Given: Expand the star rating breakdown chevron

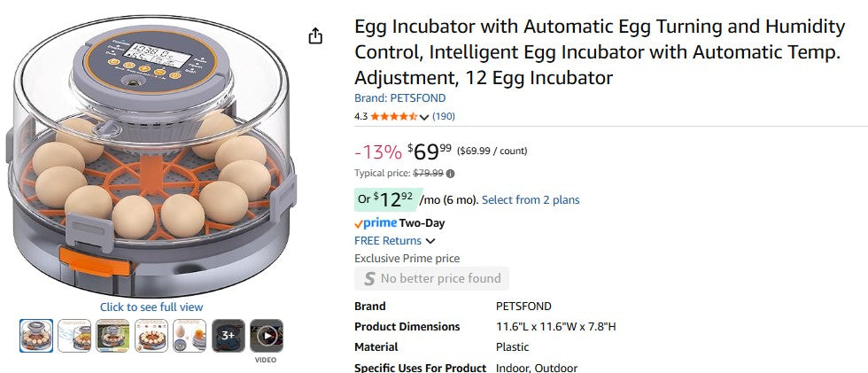Looking at the screenshot, I should coord(424,117).
